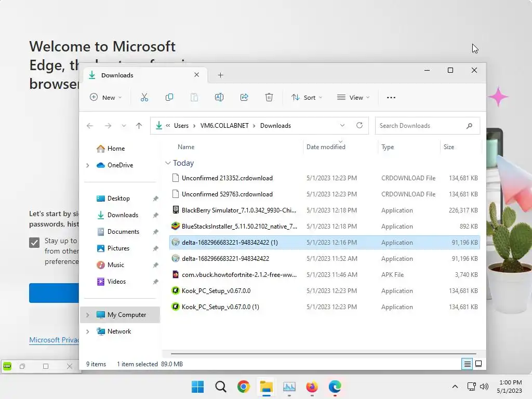The height and width of the screenshot is (399, 532).
Task: Close the Downloads tab
Action: [196, 75]
